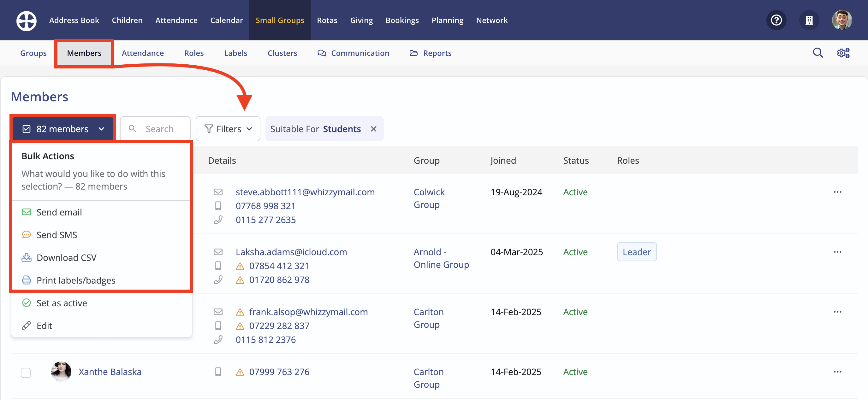Remove the Suitable For Students filter

[373, 129]
